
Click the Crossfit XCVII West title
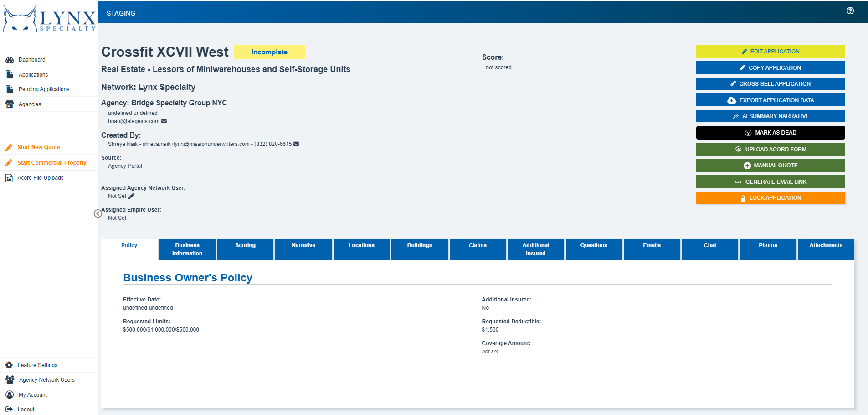[165, 52]
